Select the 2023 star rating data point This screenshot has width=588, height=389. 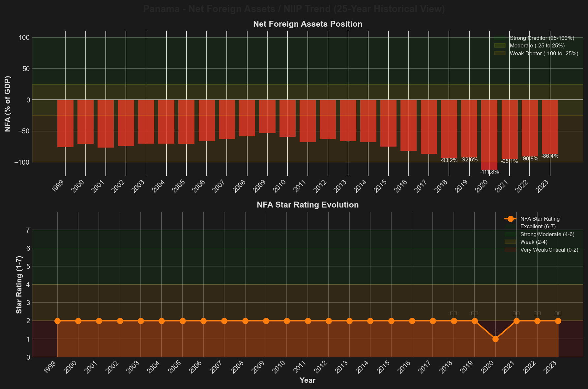(558, 321)
